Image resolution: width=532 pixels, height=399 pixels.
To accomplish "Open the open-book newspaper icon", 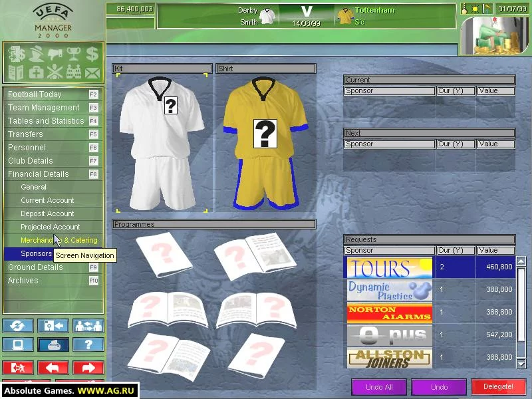I will [x=16, y=72].
